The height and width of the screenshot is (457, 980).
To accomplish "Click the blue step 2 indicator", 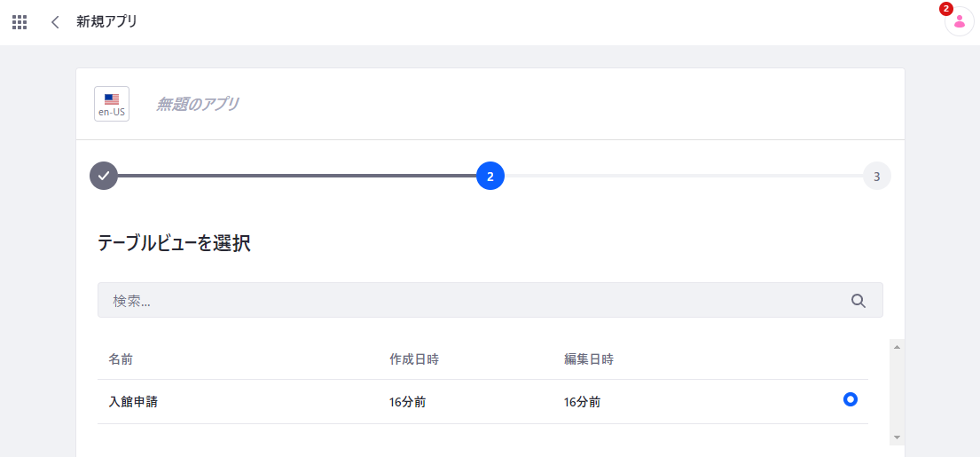I will [x=490, y=177].
